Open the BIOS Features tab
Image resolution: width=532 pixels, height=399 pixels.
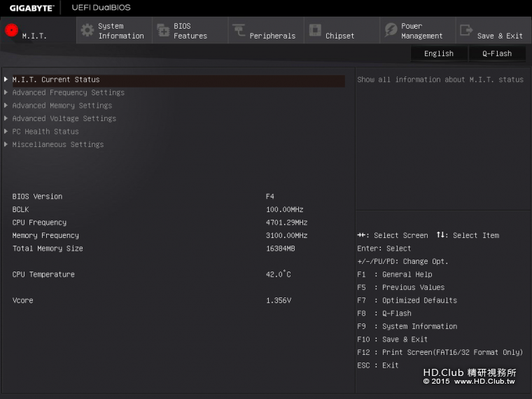pos(190,31)
